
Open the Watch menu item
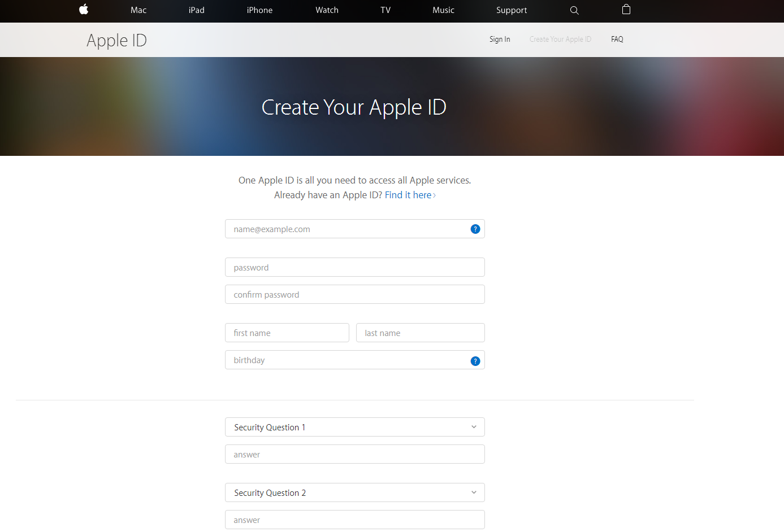(x=327, y=10)
